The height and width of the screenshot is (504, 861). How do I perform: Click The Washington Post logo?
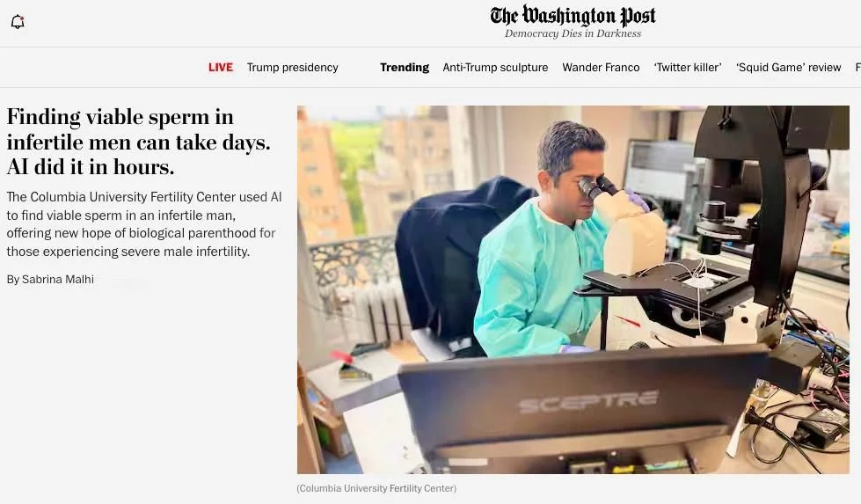[573, 15]
